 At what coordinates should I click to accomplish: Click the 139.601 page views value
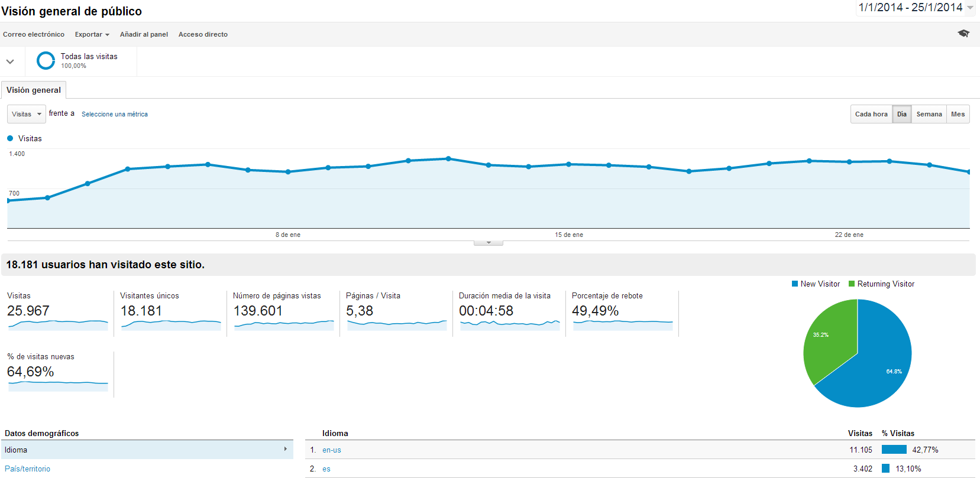[x=258, y=311]
